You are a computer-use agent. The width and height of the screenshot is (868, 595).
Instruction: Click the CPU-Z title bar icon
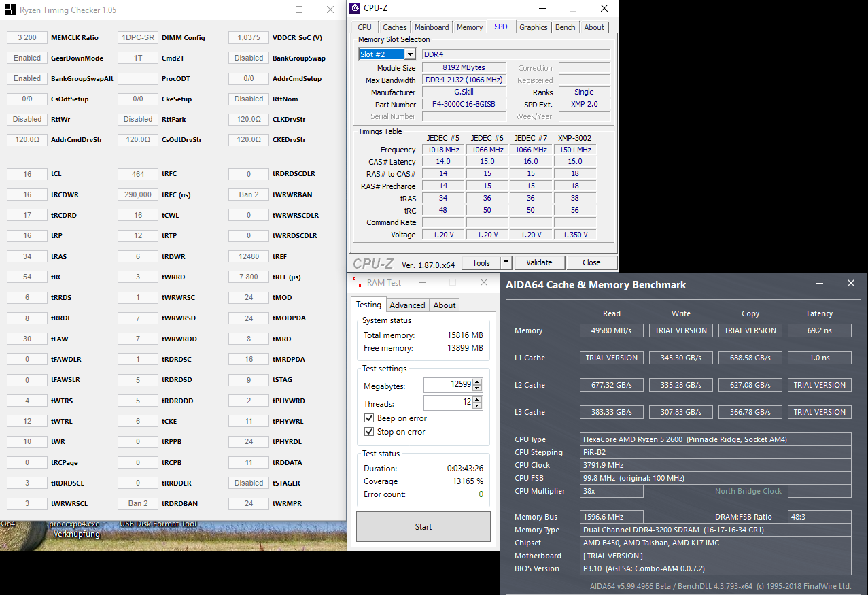coord(355,8)
